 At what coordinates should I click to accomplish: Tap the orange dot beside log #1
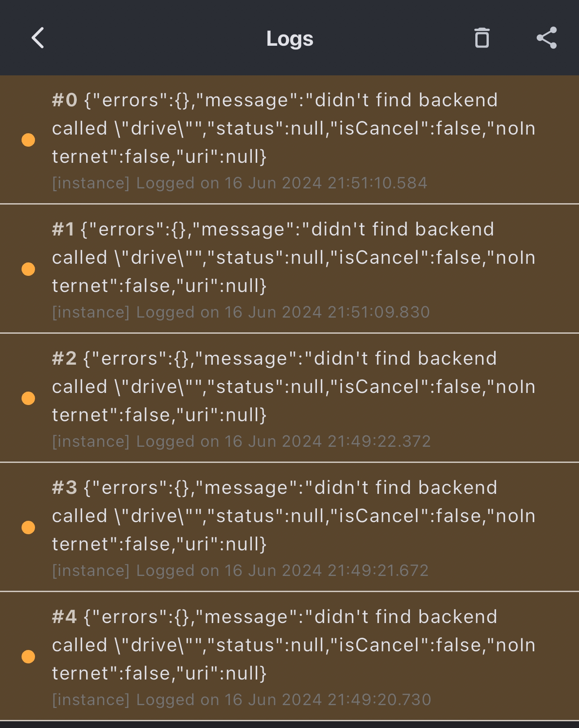(28, 269)
